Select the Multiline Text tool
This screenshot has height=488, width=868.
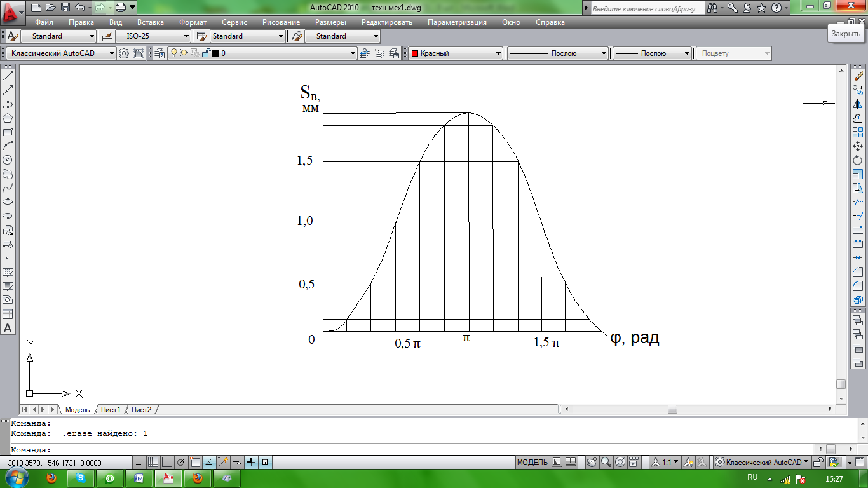click(8, 329)
